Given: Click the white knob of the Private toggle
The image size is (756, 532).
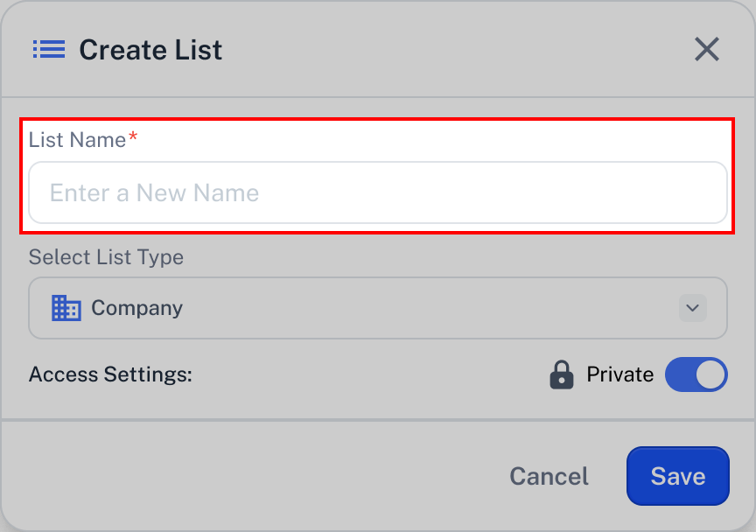Looking at the screenshot, I should (x=710, y=374).
